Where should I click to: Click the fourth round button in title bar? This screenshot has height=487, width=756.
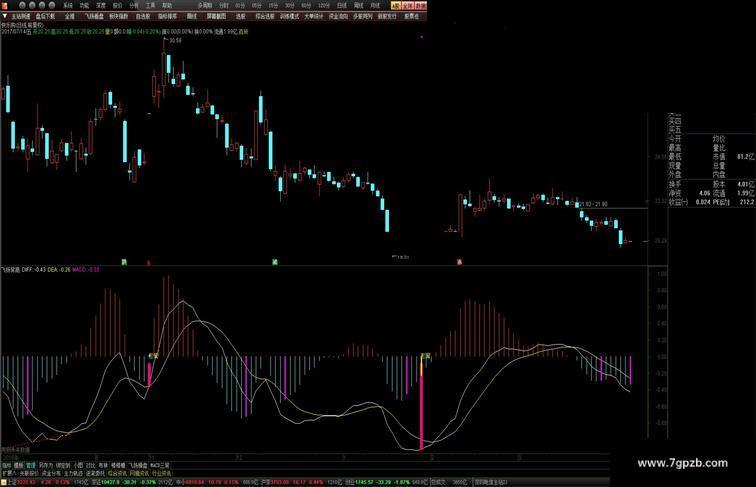[x=52, y=5]
